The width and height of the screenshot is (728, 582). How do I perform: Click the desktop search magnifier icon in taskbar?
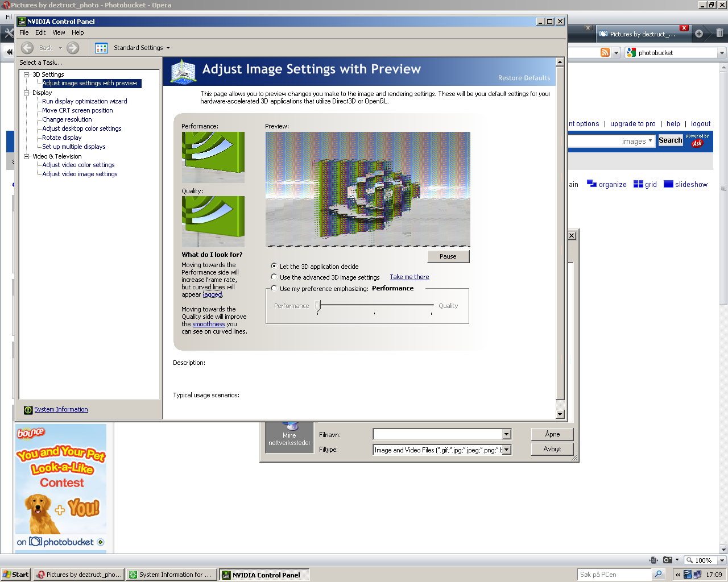point(658,575)
